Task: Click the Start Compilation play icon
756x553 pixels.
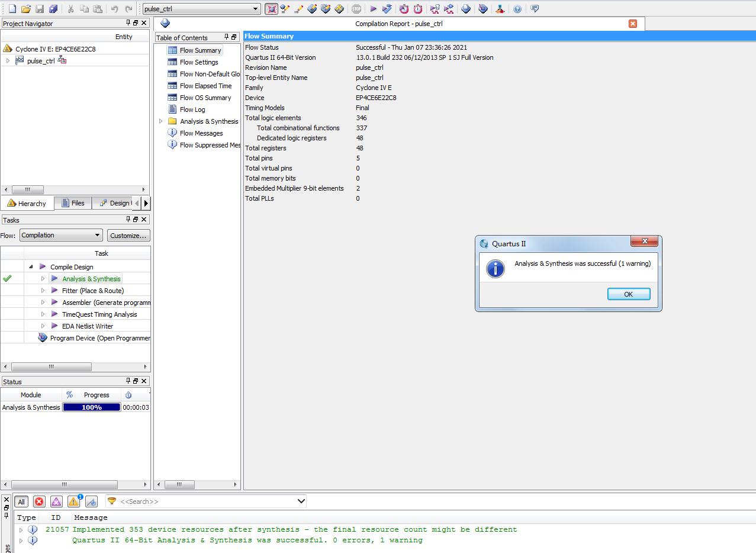Action: point(373,9)
